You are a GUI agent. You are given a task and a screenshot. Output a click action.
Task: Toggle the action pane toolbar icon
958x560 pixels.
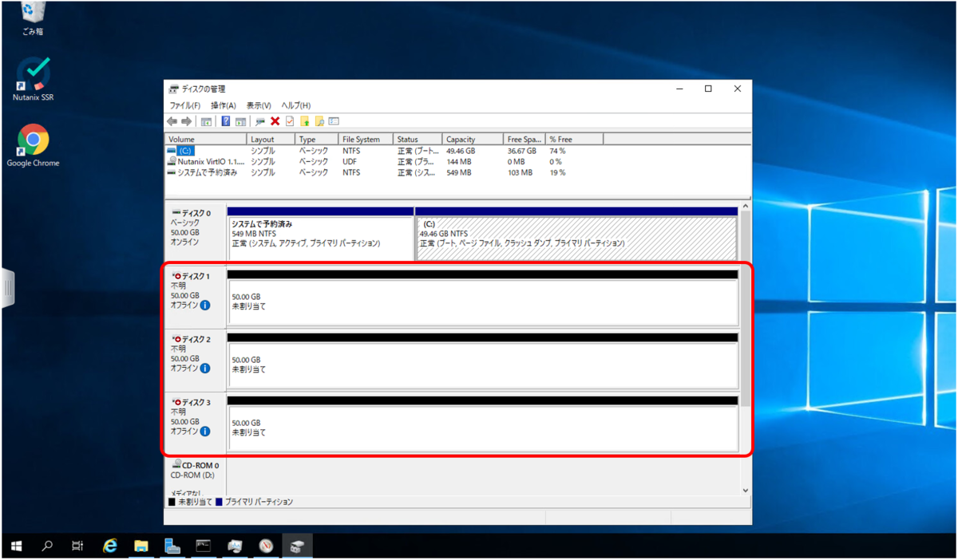[240, 121]
